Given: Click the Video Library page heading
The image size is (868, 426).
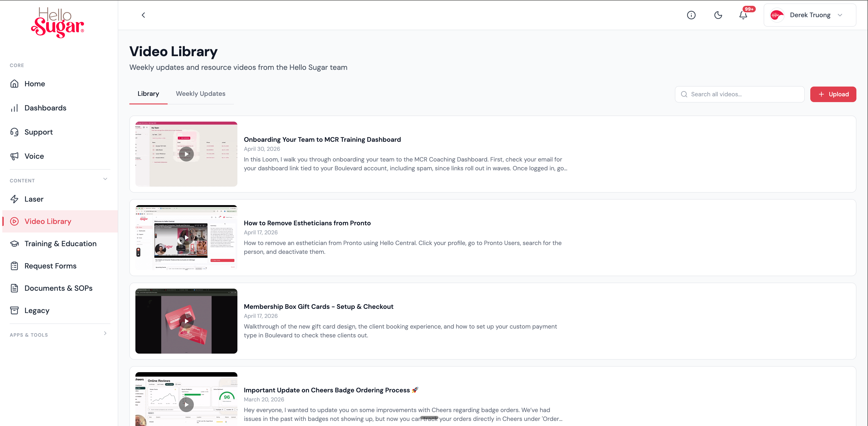Looking at the screenshot, I should coord(174,51).
